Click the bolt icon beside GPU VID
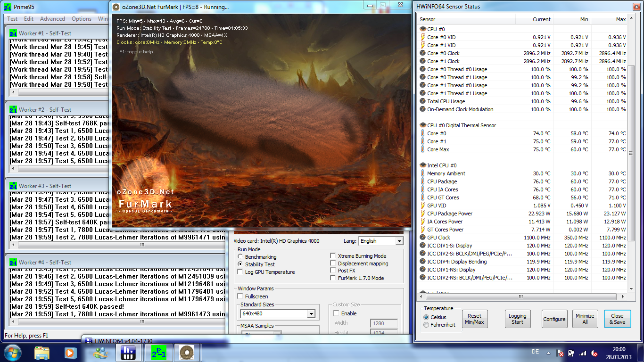This screenshot has height=362, width=644. (x=423, y=206)
